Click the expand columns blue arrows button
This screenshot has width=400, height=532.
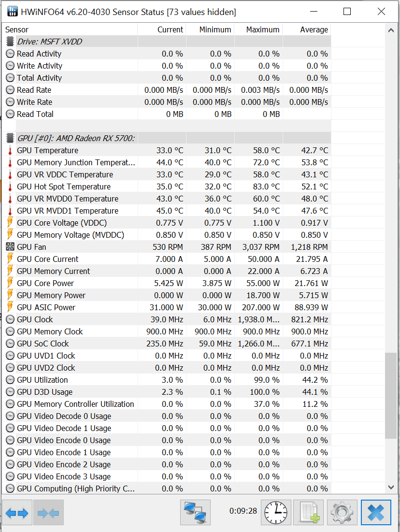tap(17, 512)
